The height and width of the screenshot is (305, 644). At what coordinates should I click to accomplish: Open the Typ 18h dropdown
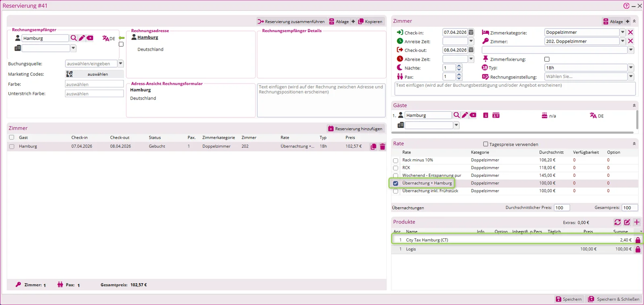631,68
